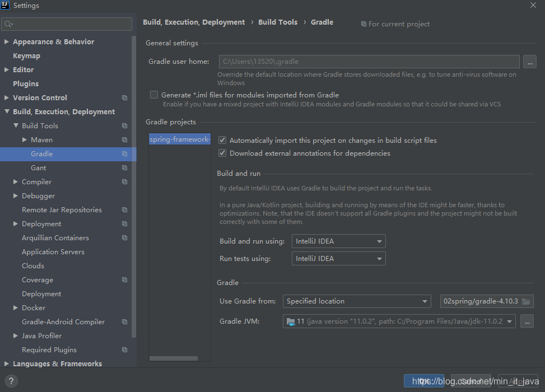545x392 pixels.
Task: Collapse the Build Tools node
Action: coord(16,125)
